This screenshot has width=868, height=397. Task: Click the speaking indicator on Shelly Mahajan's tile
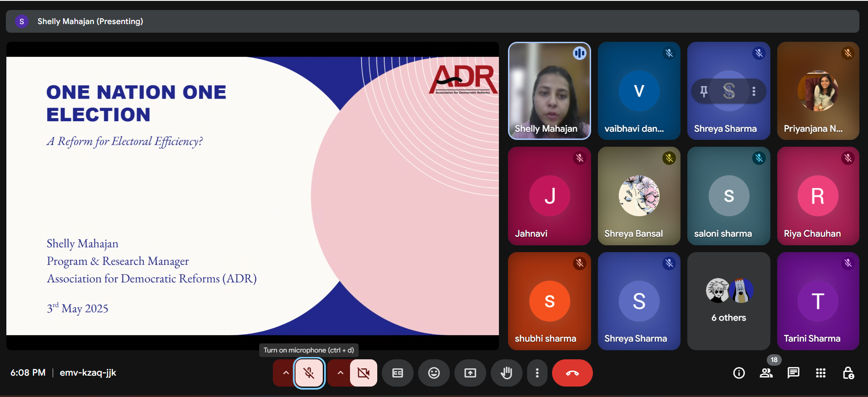(580, 53)
